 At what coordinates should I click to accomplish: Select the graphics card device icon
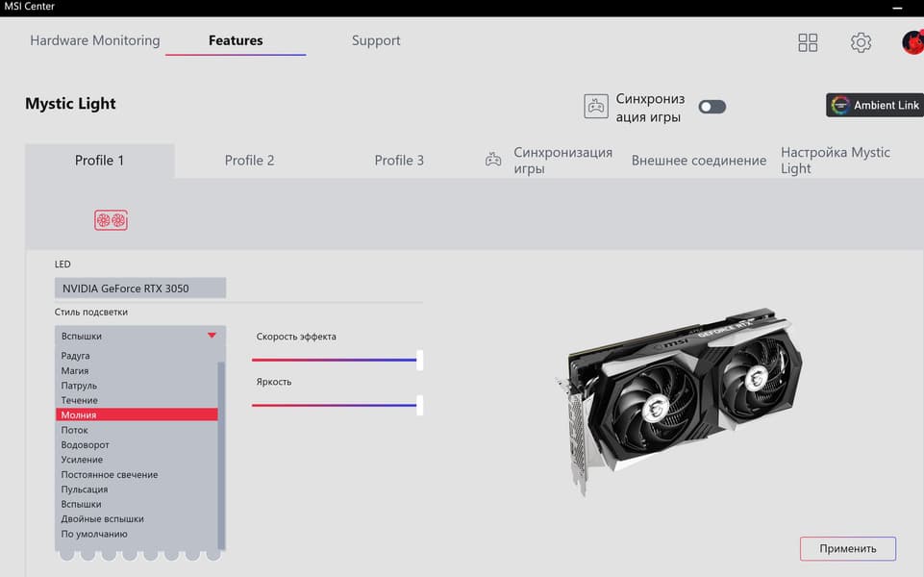pos(111,220)
